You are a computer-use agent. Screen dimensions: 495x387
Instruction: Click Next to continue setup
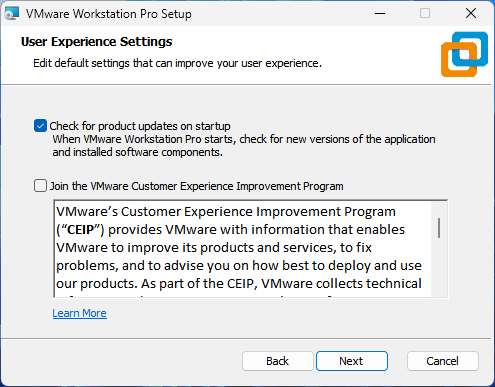coord(352,361)
